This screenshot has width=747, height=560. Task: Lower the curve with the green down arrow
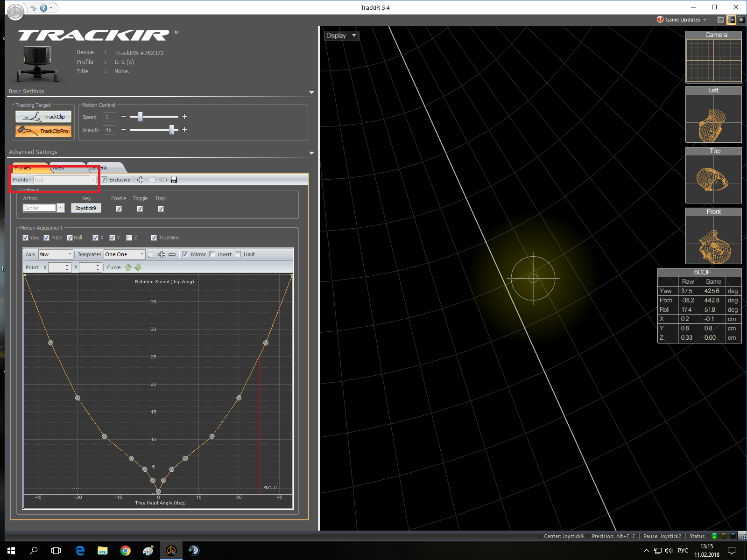(x=138, y=267)
